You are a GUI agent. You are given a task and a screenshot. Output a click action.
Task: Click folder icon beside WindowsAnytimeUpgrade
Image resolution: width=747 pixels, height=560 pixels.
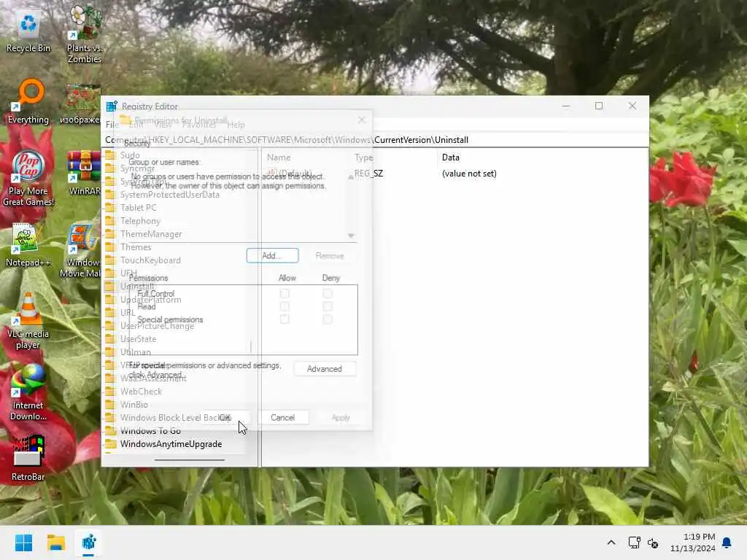111,444
